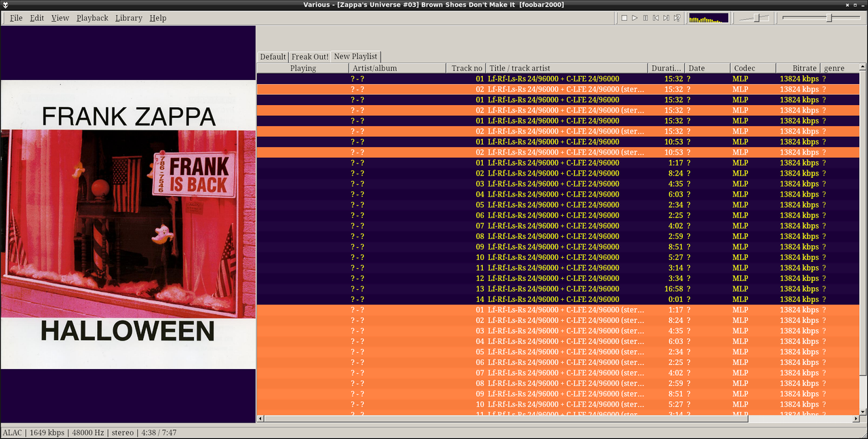Select the New Playlist tab
Image resolution: width=868 pixels, height=439 pixels.
tap(356, 56)
